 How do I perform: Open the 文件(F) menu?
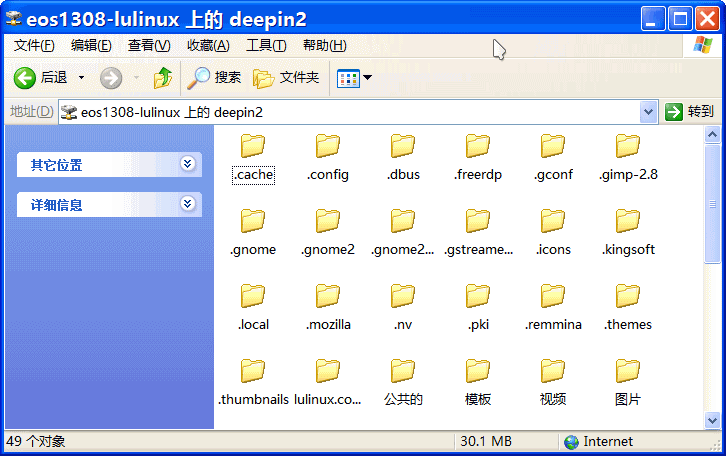(34, 45)
